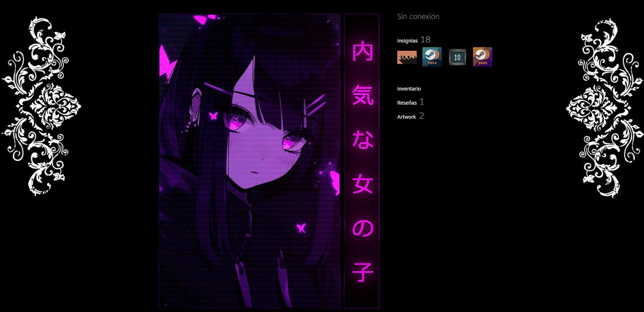Open the Inventario link
The image size is (644, 312).
[409, 89]
